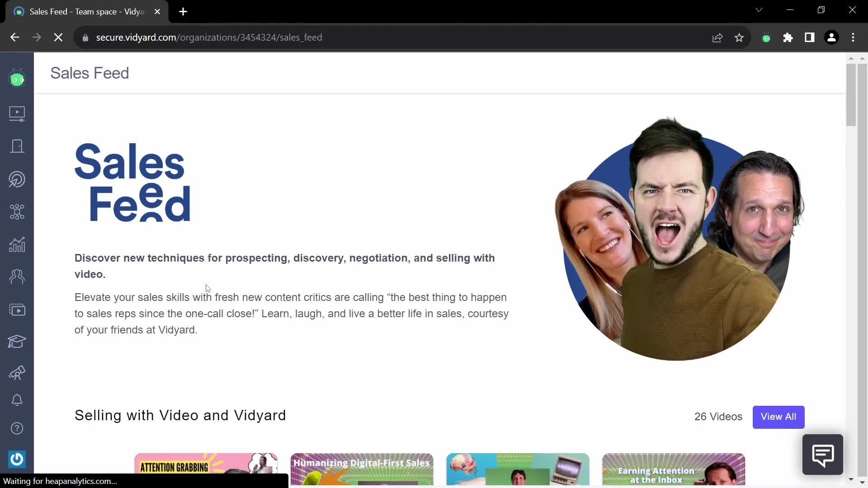Open a new browser tab
The width and height of the screenshot is (868, 488).
pyautogui.click(x=183, y=12)
